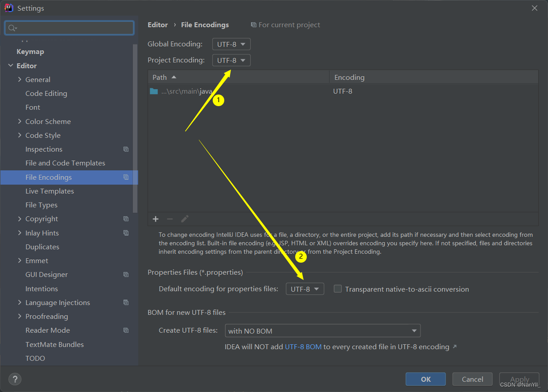Click the remove path minus icon
This screenshot has width=548, height=392.
click(170, 219)
